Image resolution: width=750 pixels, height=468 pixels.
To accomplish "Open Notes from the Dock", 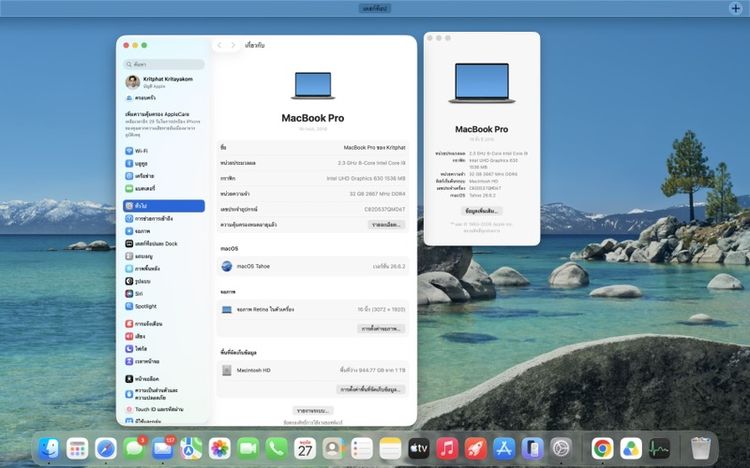I will [390, 448].
